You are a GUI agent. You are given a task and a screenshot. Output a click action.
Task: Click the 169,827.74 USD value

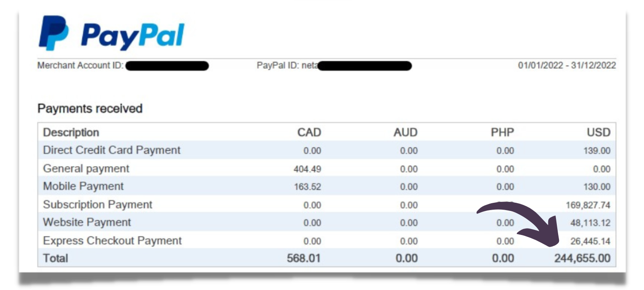tap(588, 205)
